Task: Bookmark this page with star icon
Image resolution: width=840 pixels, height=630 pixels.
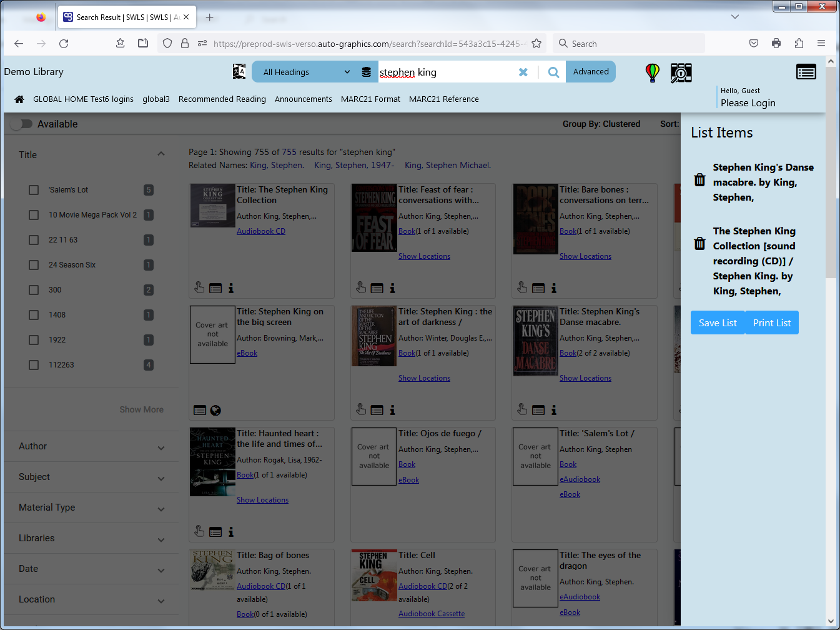Action: (x=536, y=43)
